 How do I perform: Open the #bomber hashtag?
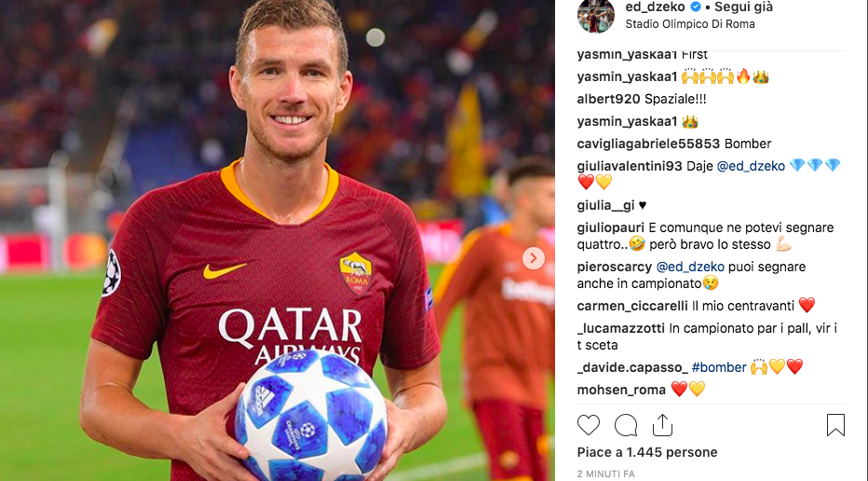(x=719, y=367)
